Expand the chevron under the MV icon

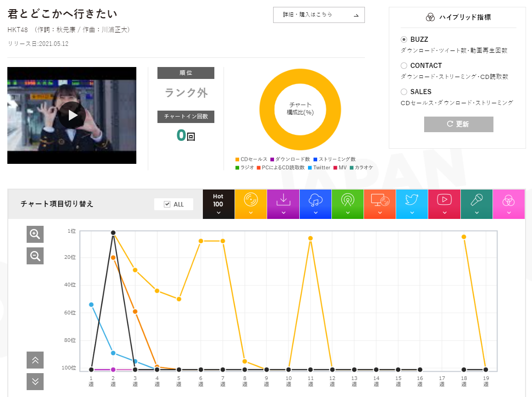click(x=444, y=213)
